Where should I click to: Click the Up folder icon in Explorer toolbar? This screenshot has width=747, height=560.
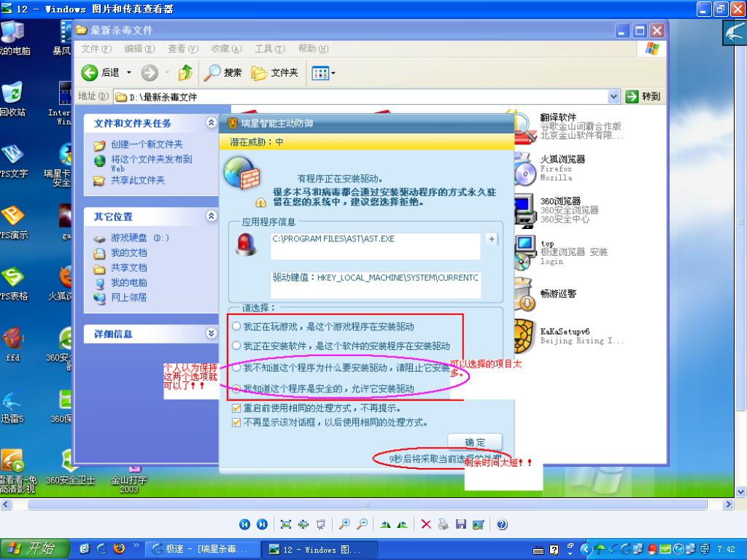pyautogui.click(x=185, y=73)
